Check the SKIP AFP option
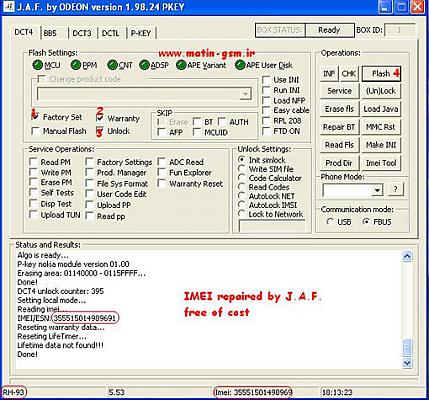The height and width of the screenshot is (400, 429). pyautogui.click(x=161, y=132)
